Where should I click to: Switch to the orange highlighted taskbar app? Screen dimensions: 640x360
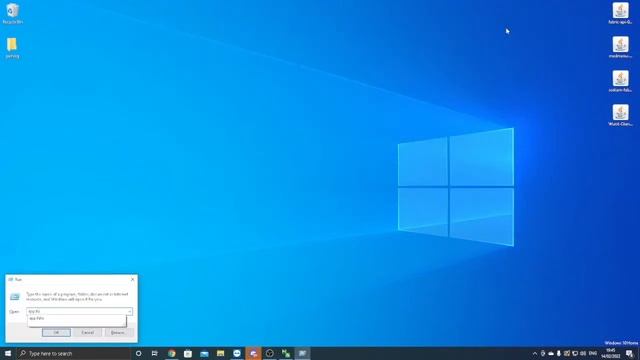(253, 353)
